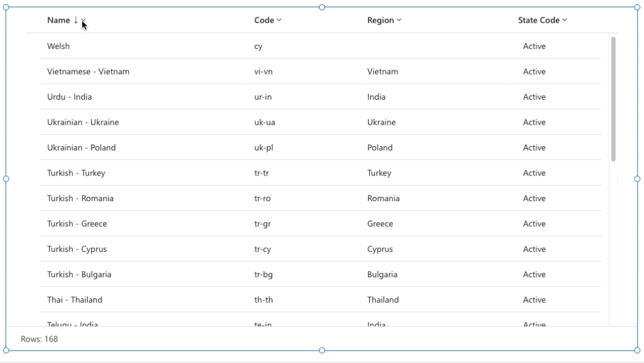Open the Code column header menu
Image resolution: width=644 pixels, height=363 pixels.
coord(280,20)
